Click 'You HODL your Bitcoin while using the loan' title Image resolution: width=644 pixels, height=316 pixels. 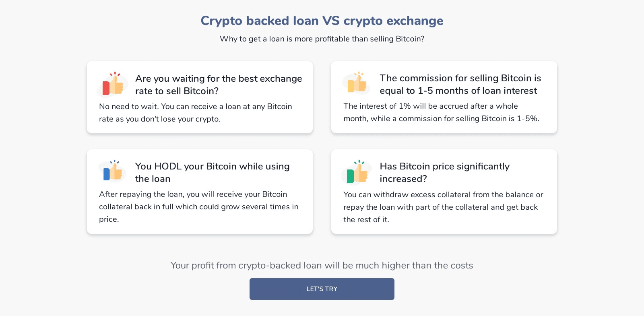pyautogui.click(x=213, y=172)
